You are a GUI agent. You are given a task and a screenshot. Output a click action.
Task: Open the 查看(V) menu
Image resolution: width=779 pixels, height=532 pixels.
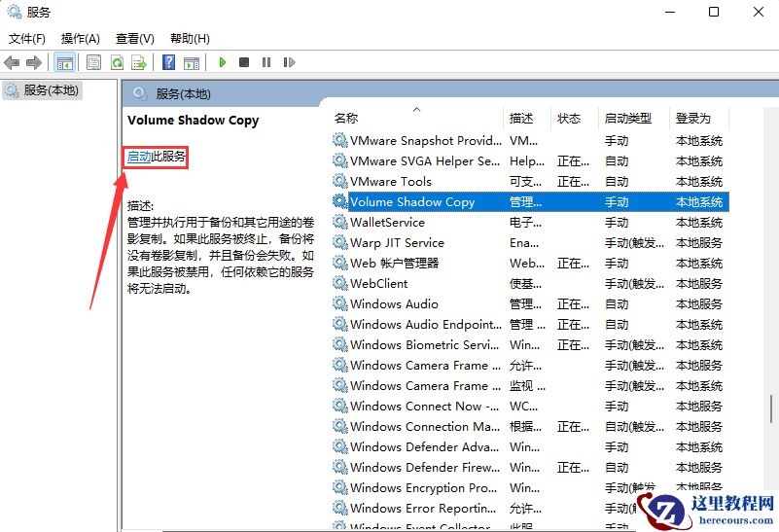134,38
